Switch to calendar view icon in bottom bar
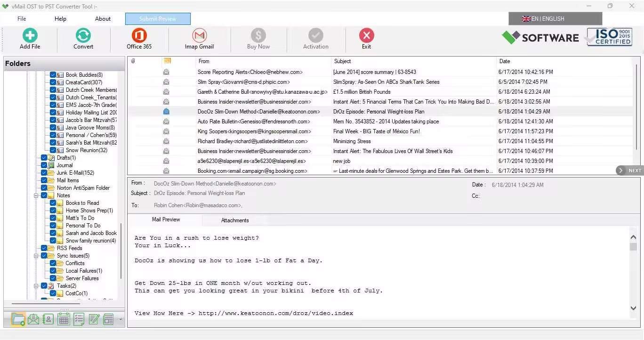This screenshot has height=340, width=644. pyautogui.click(x=64, y=320)
